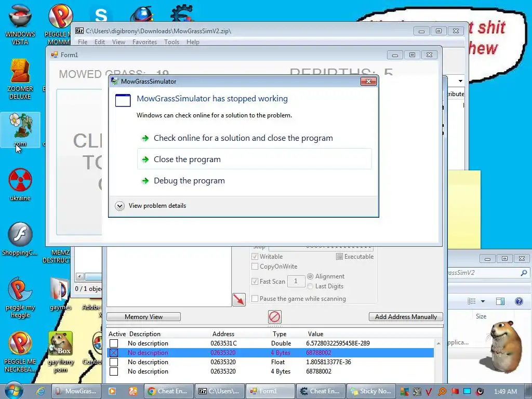Click the Explorer help question mark icon
This screenshot has height=399, width=532.
pos(519,301)
